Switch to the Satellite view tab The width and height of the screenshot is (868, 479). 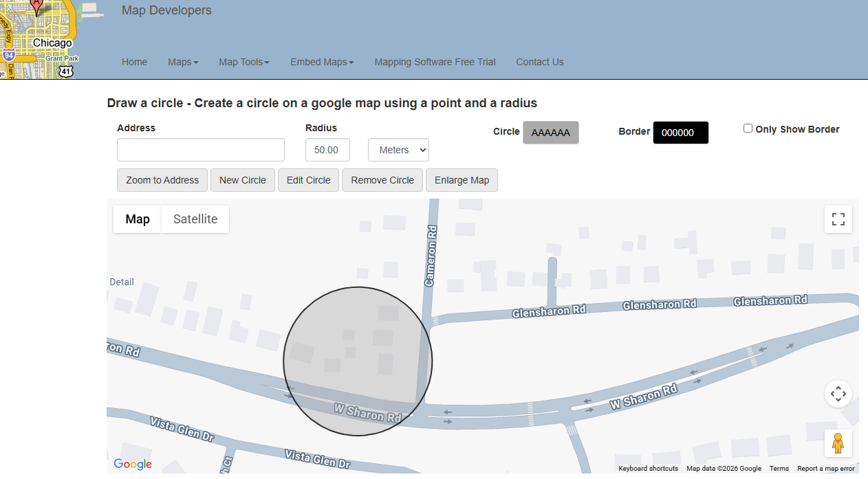(195, 219)
